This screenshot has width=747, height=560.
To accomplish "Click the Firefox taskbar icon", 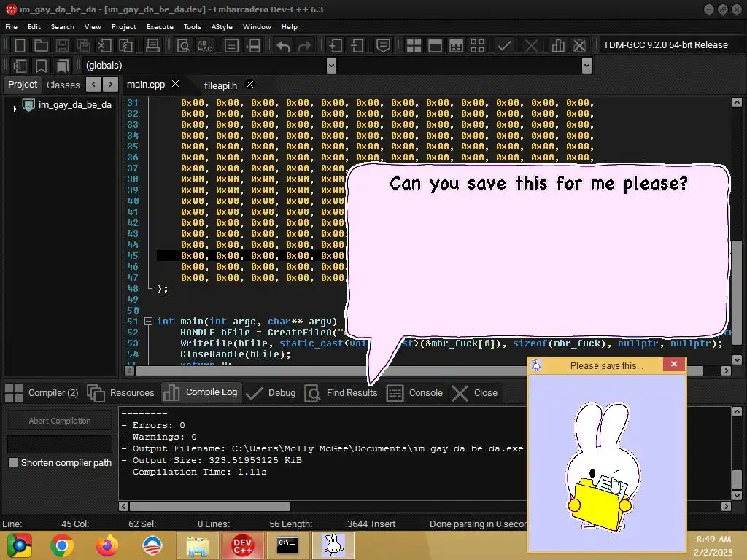I will tap(107, 545).
